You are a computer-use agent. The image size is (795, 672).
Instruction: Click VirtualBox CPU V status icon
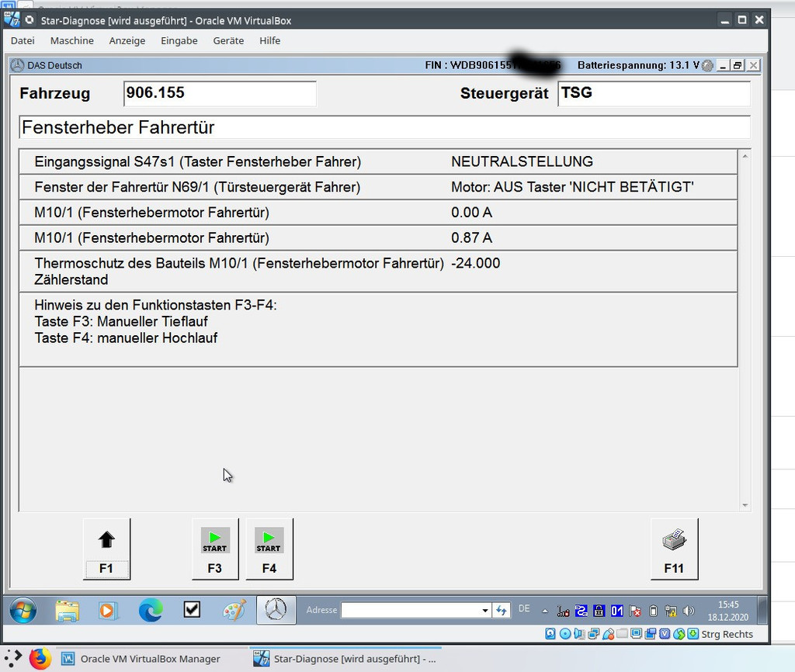pos(665,634)
